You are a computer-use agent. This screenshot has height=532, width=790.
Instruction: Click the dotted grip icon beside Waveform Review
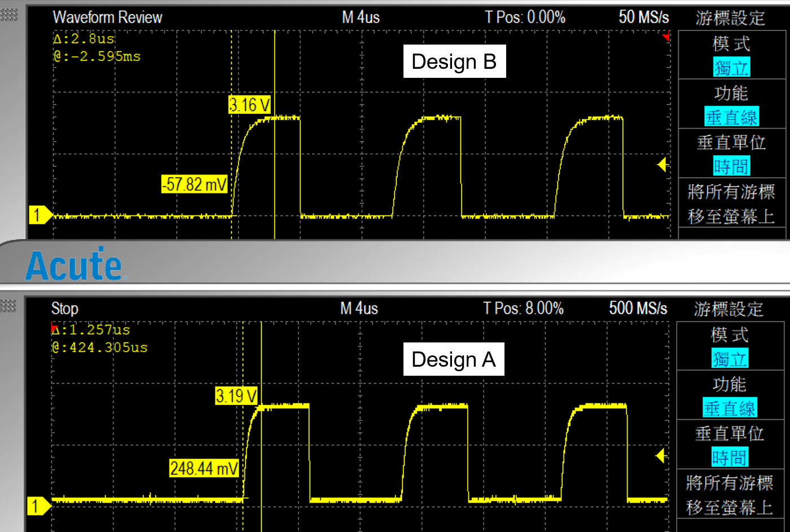tap(9, 15)
